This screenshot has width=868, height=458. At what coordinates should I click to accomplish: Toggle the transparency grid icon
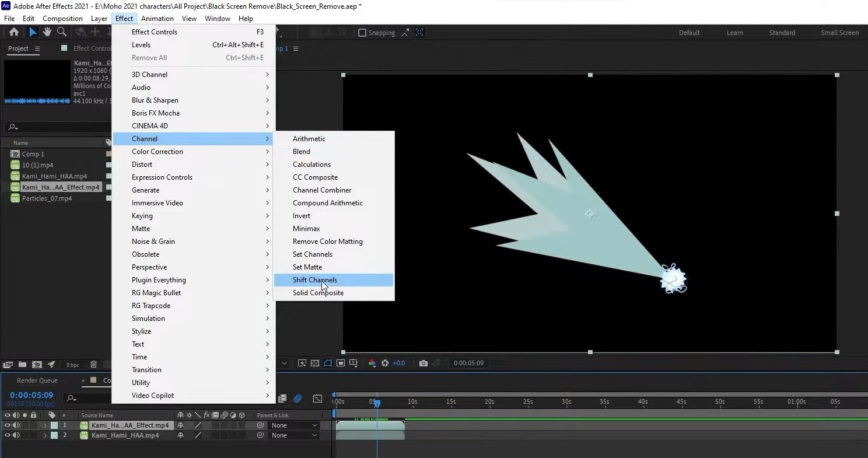(x=315, y=363)
